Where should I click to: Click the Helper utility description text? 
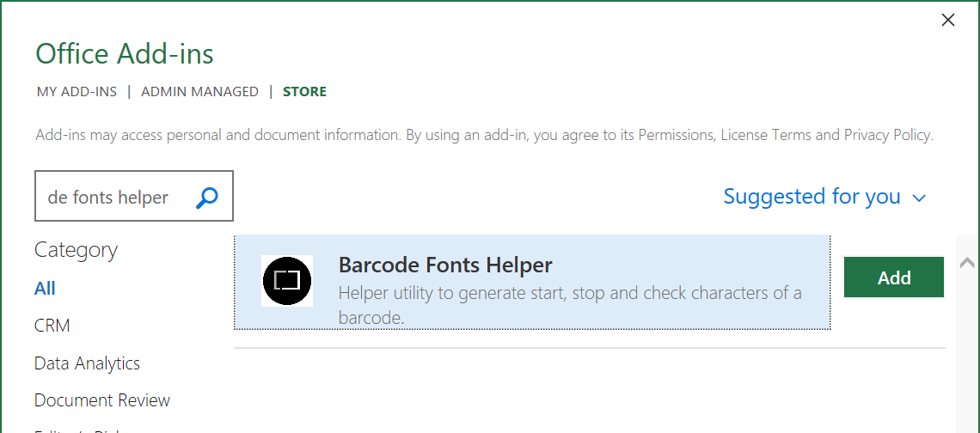[x=570, y=305]
